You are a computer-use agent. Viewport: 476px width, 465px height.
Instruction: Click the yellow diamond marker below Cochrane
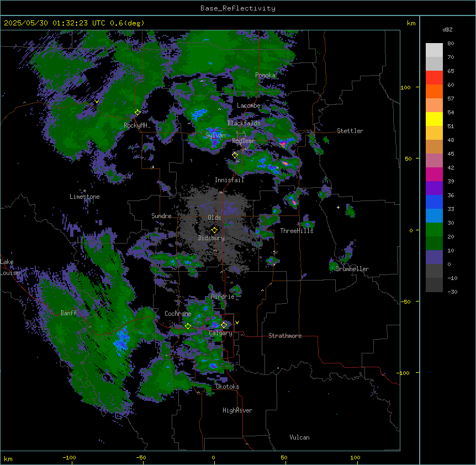point(188,326)
